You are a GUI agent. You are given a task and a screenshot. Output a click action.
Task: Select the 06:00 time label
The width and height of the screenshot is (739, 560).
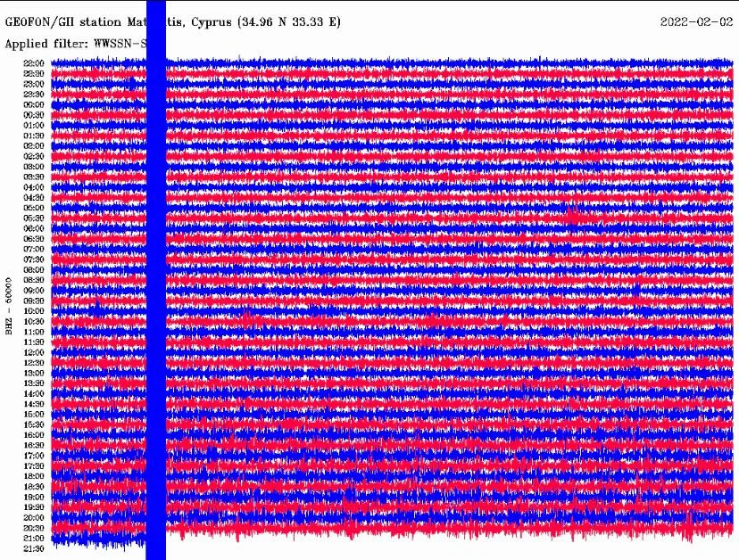34,228
